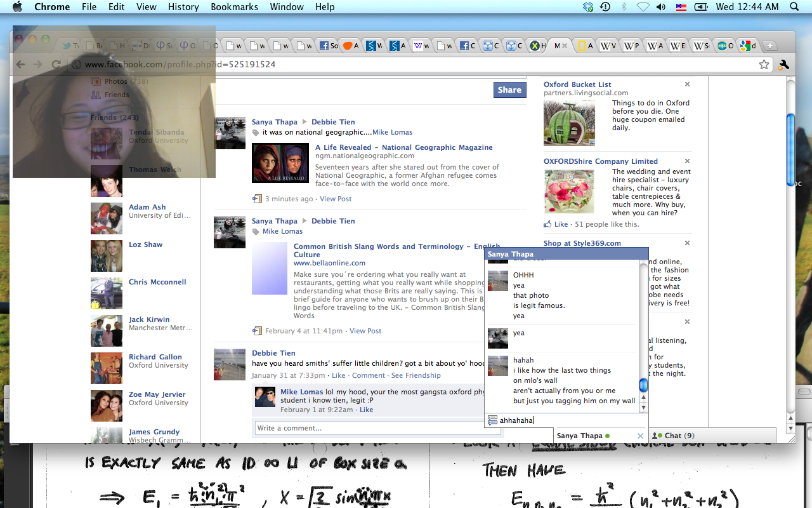The image size is (812, 508).
Task: Open the Chrome wrench settings menu
Action: 783,65
